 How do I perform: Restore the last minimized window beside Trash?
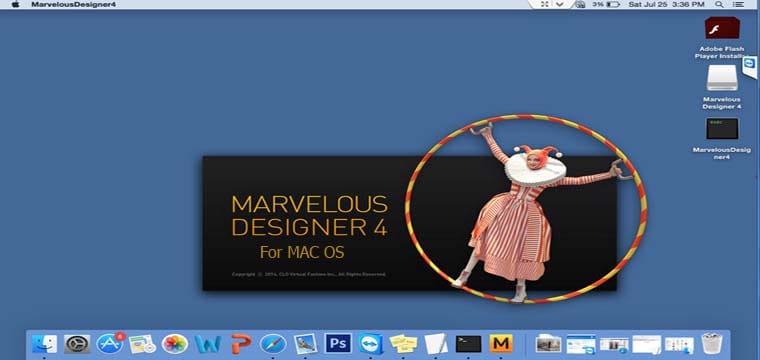coord(679,344)
